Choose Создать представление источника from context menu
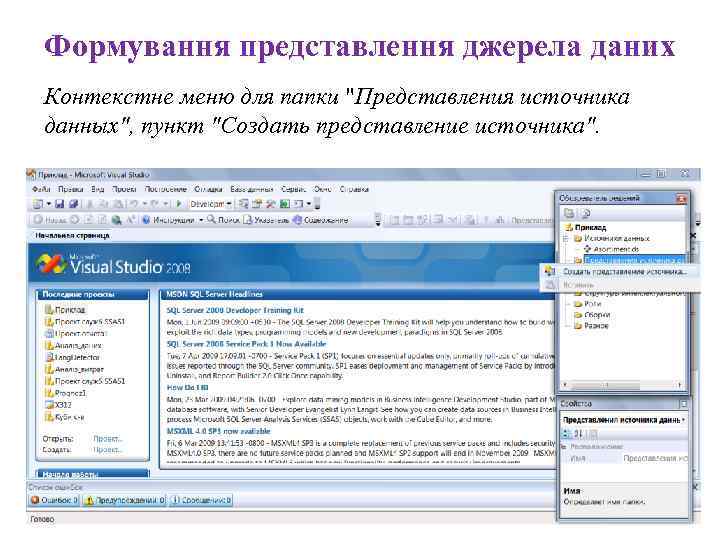720x540 pixels. coord(620,272)
